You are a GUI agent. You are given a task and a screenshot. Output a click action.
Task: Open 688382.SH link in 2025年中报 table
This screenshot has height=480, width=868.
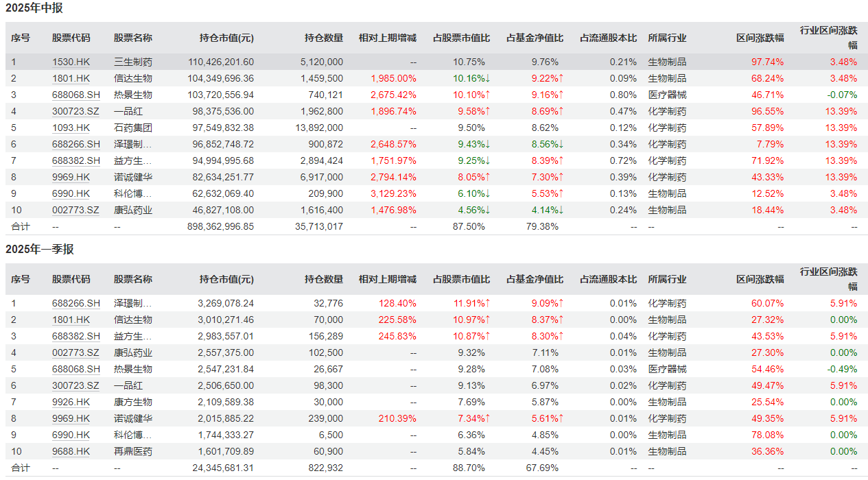pyautogui.click(x=76, y=160)
